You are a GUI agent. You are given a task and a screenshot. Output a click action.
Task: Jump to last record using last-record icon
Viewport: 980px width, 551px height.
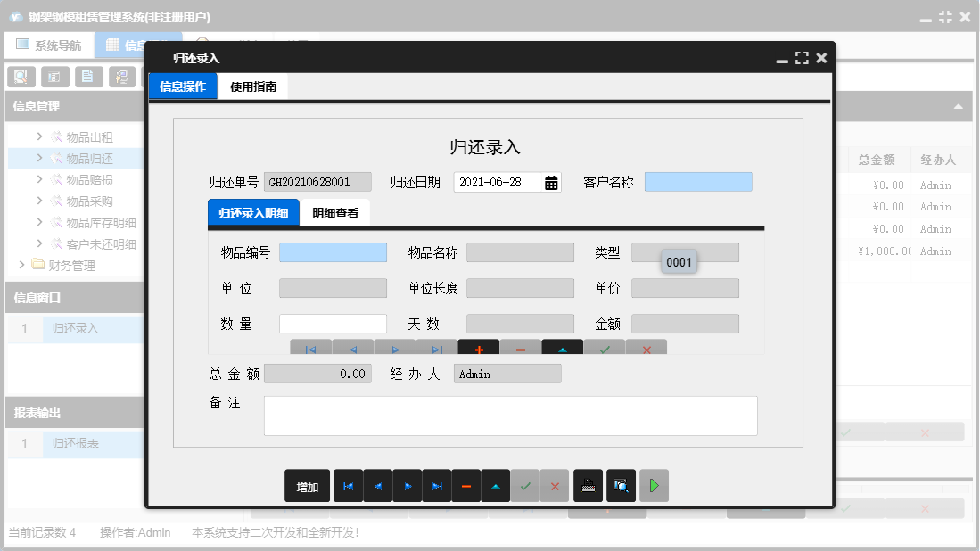click(x=437, y=486)
